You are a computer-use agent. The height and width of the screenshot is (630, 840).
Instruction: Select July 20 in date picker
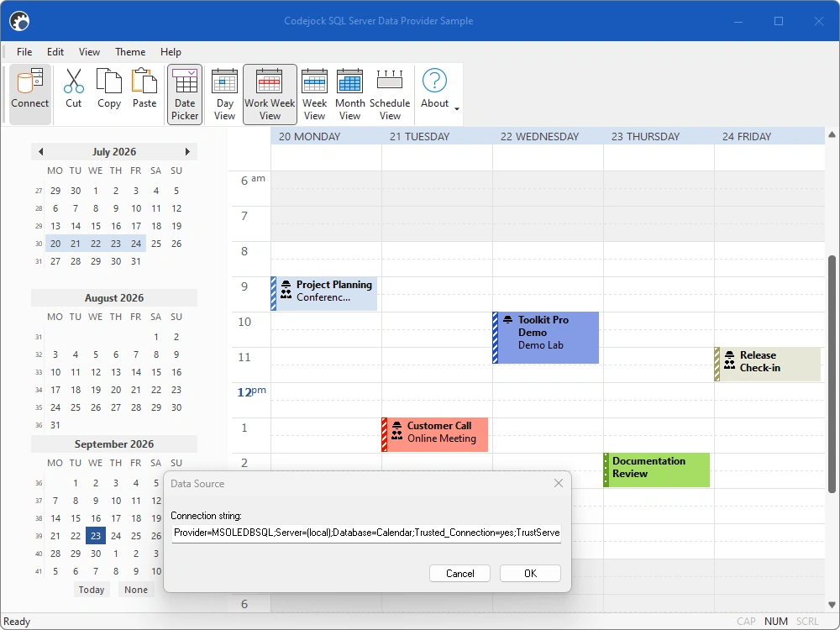[x=55, y=244]
